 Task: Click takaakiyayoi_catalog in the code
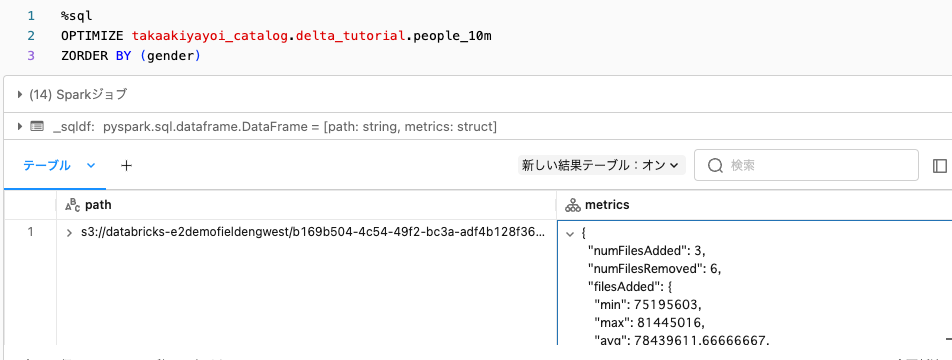pos(209,36)
